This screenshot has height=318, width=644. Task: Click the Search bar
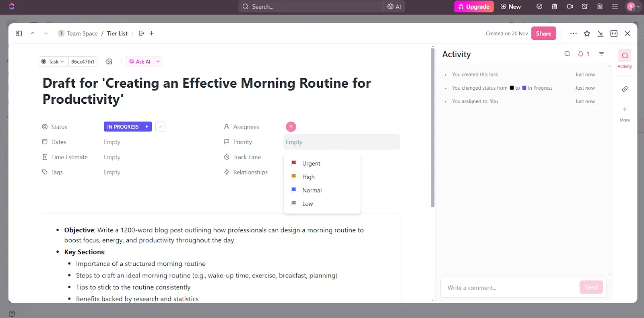click(311, 6)
